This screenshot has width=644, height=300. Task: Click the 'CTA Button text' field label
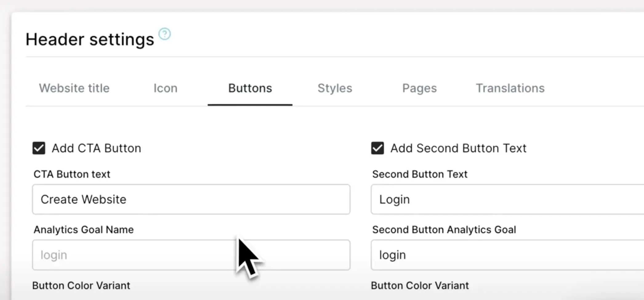(x=72, y=174)
